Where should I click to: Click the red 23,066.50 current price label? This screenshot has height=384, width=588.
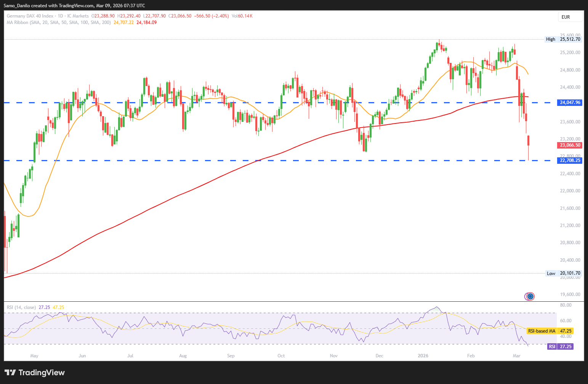point(570,145)
